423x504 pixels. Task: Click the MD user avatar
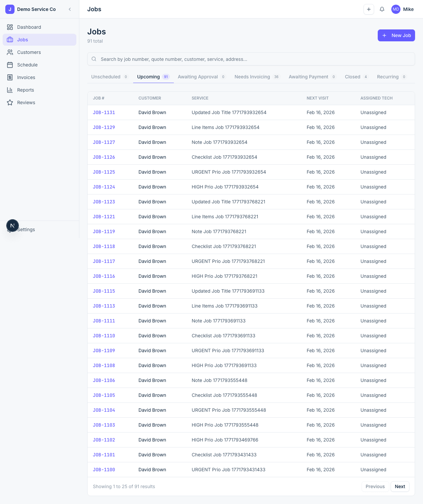[396, 9]
